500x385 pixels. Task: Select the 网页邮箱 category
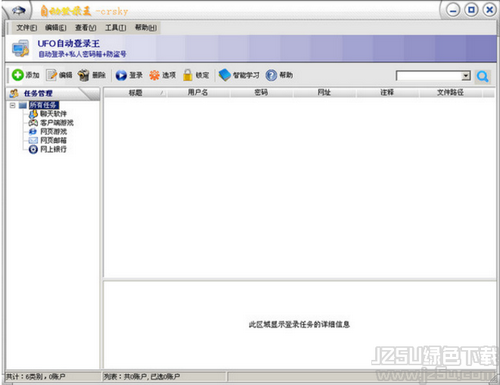pyautogui.click(x=53, y=140)
